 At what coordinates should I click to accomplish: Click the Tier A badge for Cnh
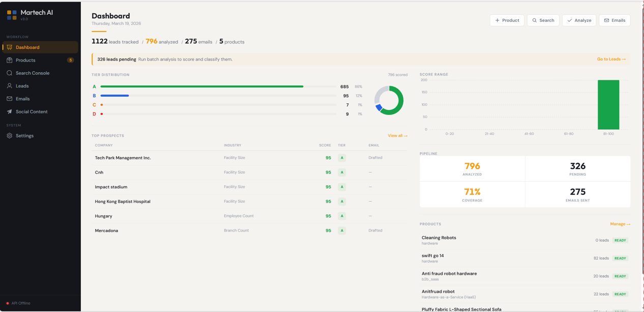(342, 173)
